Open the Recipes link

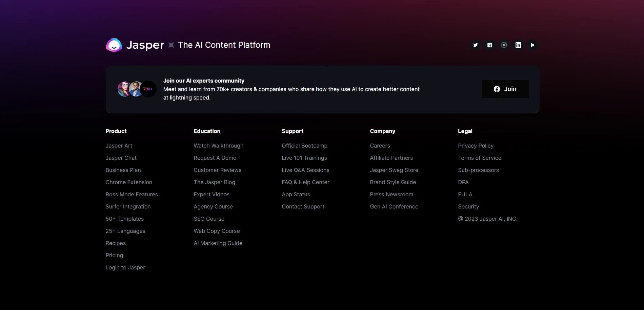pyautogui.click(x=116, y=243)
